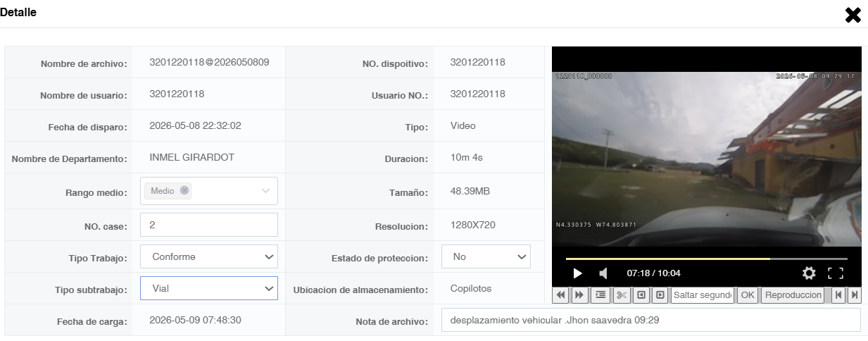Step to the next frame
This screenshot has width=868, height=341.
coord(660,295)
